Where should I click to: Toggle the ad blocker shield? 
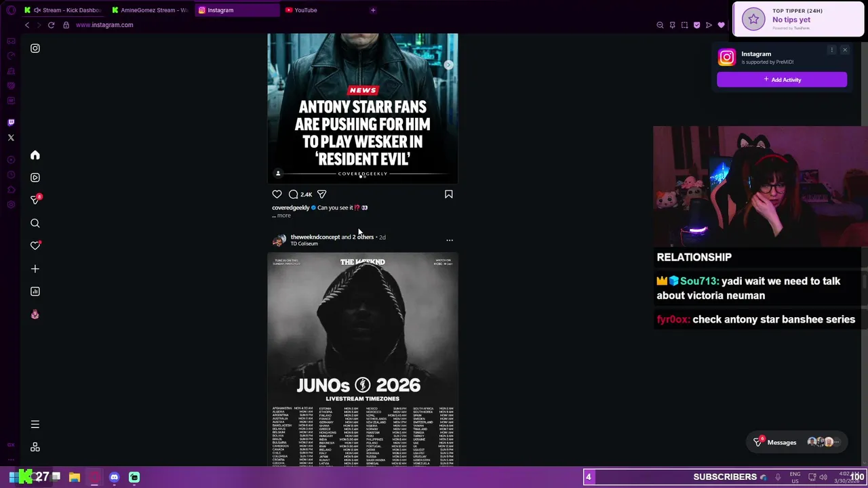696,25
